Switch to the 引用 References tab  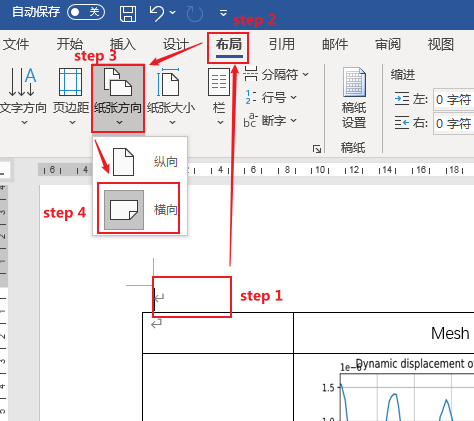click(x=282, y=44)
